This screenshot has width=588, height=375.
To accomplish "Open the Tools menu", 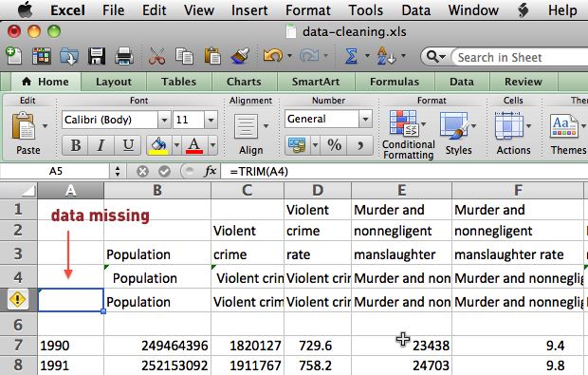I will click(366, 10).
